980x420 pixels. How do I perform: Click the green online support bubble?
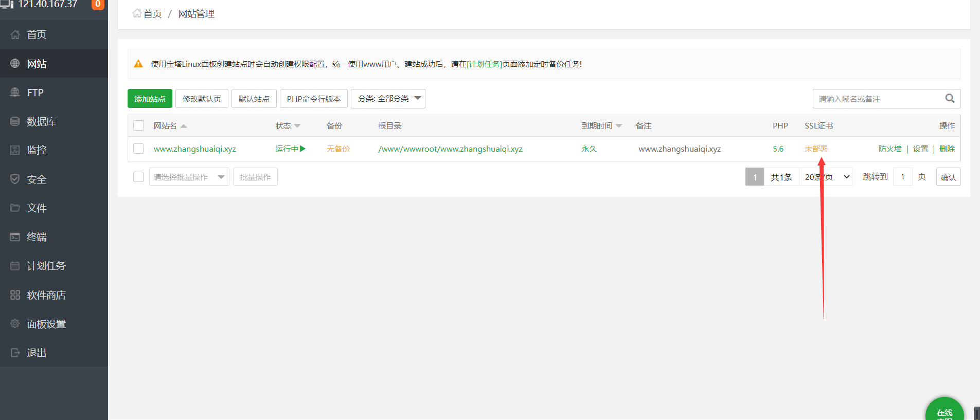click(x=945, y=410)
